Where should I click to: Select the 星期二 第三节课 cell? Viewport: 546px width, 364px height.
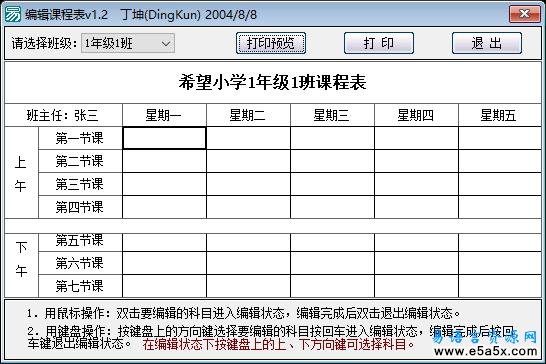(248, 184)
